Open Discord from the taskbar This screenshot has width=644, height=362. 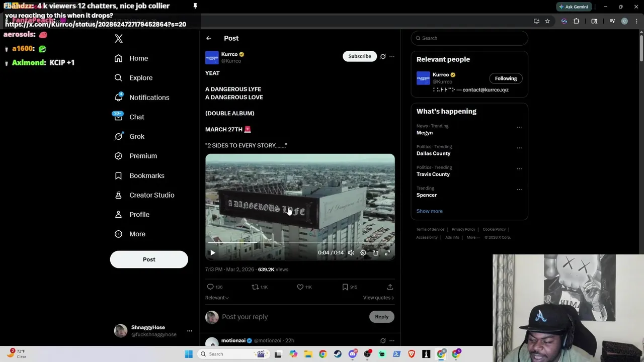click(x=353, y=354)
